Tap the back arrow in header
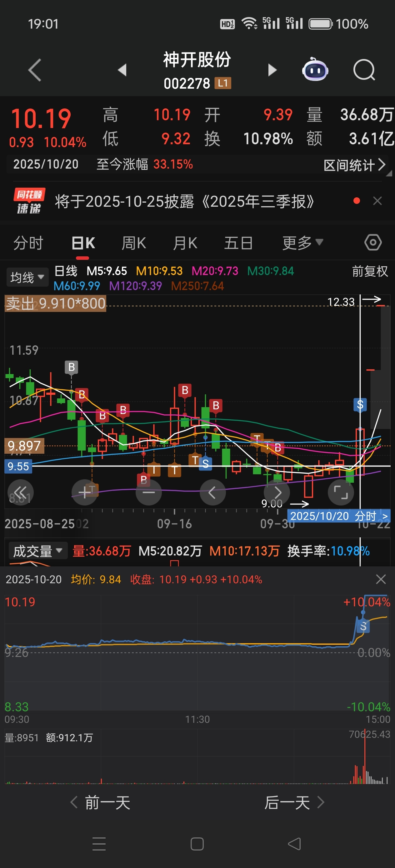This screenshot has height=868, width=395. point(35,70)
